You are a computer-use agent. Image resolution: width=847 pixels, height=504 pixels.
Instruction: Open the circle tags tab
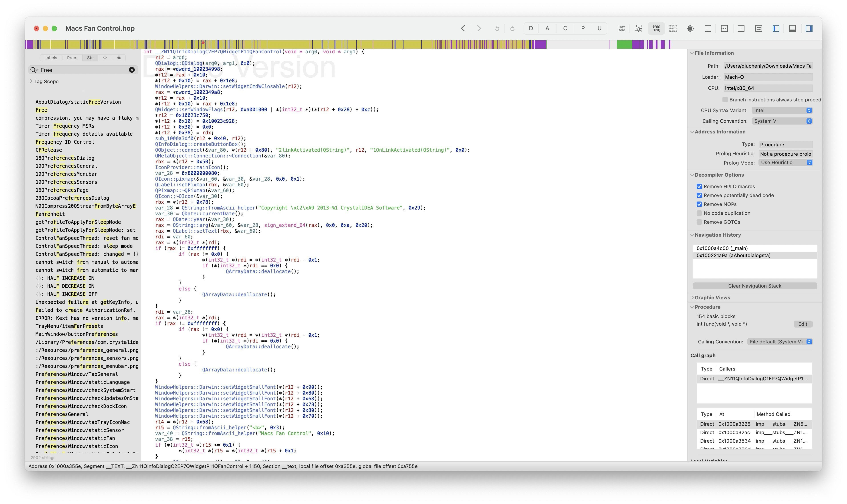(x=119, y=58)
